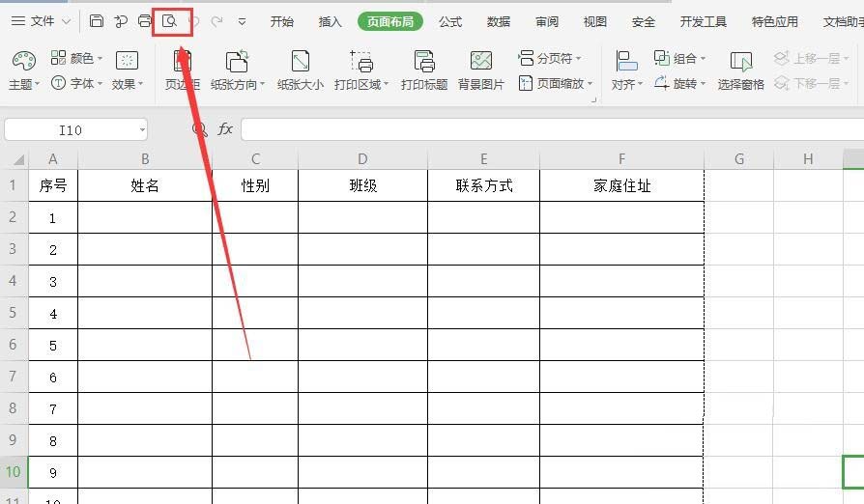Click the Redo arrow icon

[x=217, y=21]
